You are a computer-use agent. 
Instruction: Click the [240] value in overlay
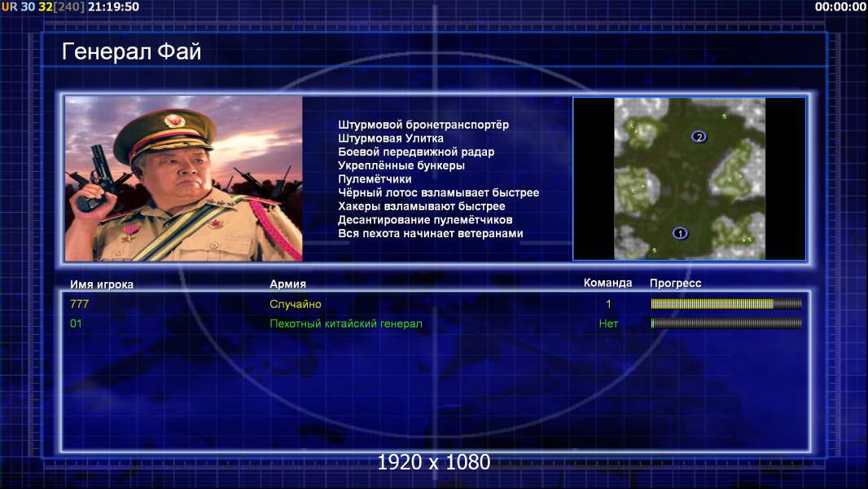[x=68, y=7]
